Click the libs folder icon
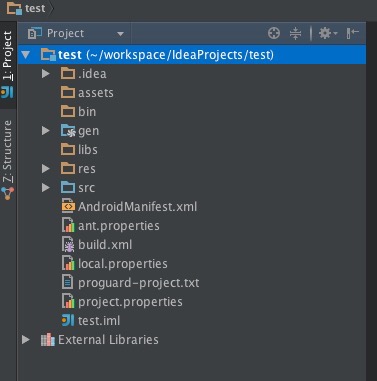Image resolution: width=377 pixels, height=381 pixels. click(x=68, y=149)
